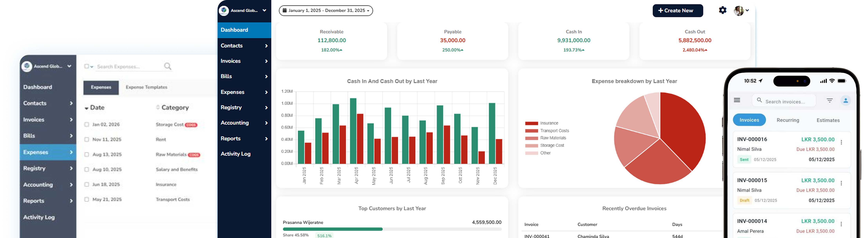Image resolution: width=868 pixels, height=238 pixels.
Task: Check the Jan 02, 2026 Storage Cost expense
Action: (87, 124)
